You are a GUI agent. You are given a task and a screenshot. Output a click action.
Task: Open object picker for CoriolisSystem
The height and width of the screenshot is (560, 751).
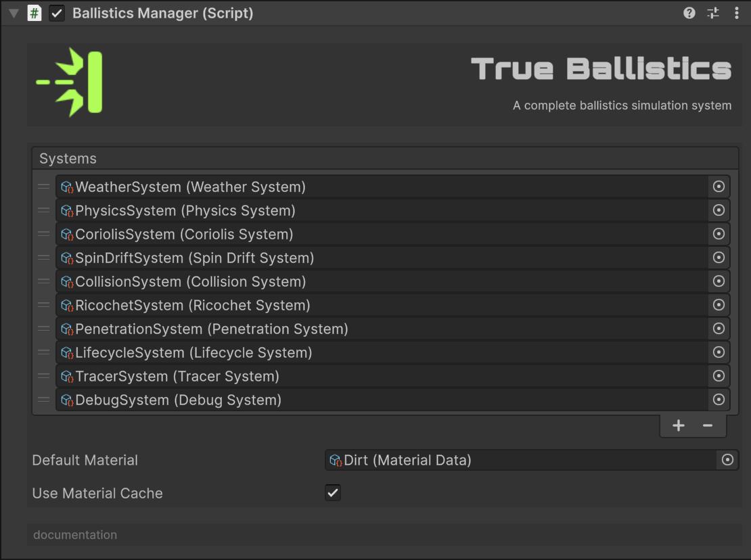719,234
